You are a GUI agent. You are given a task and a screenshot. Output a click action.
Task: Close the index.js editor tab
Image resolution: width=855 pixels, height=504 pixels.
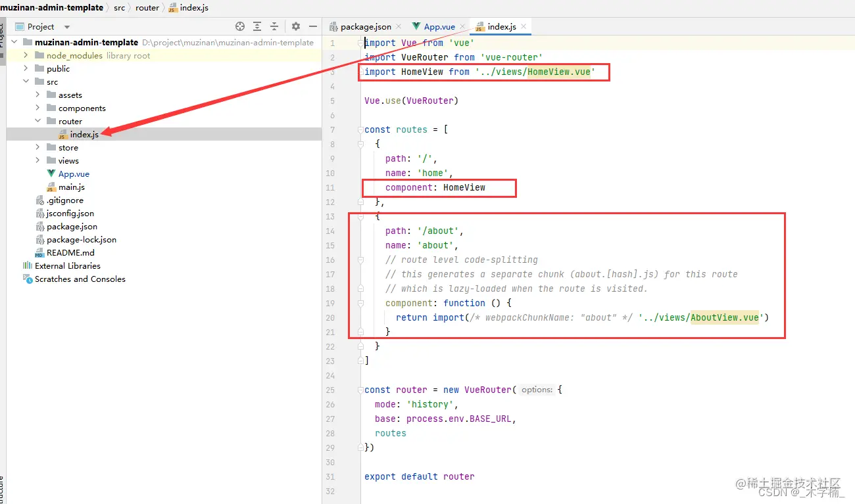524,27
